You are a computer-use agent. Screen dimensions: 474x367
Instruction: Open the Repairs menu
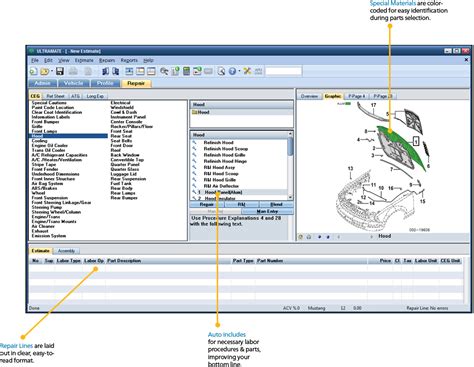107,60
